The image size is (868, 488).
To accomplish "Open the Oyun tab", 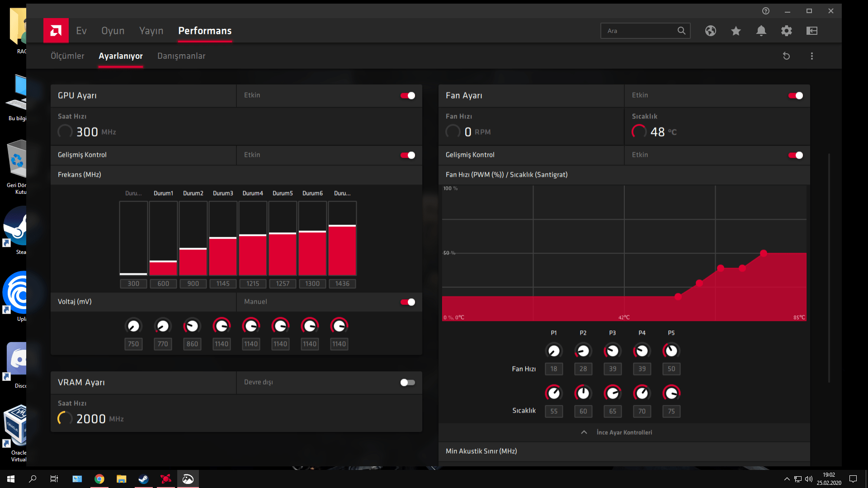I will click(113, 31).
